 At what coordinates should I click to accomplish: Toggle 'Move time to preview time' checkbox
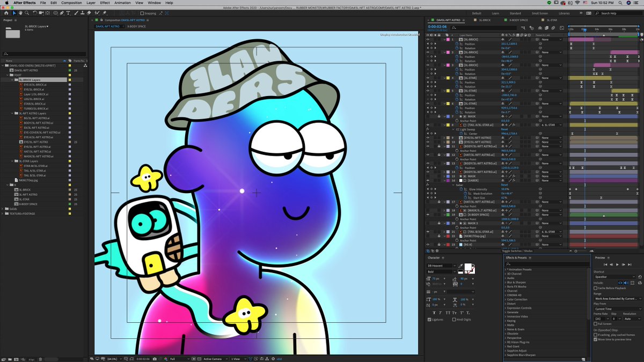(595, 339)
